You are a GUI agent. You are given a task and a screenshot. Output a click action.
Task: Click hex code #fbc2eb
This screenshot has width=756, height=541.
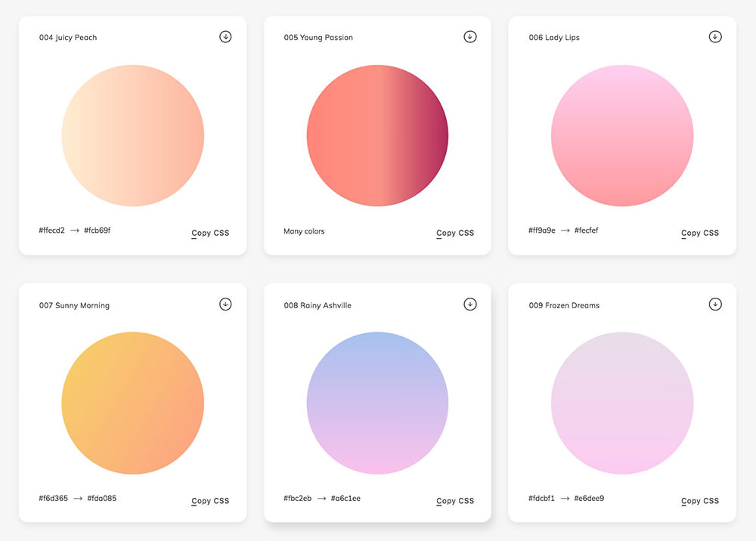[x=297, y=498]
